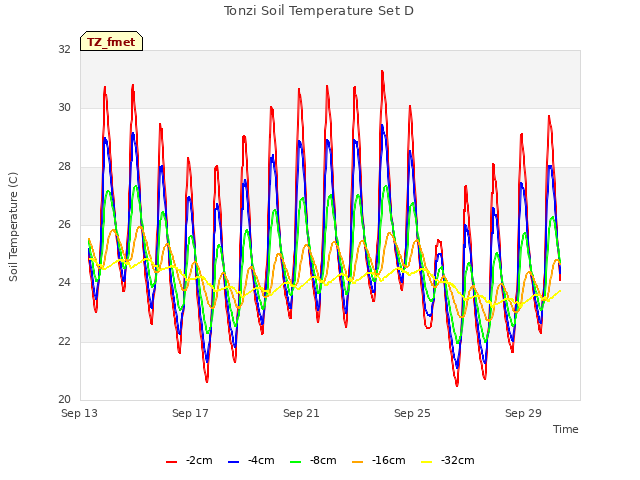Click the Soil Temperature (C) axis label

[x=13, y=227]
